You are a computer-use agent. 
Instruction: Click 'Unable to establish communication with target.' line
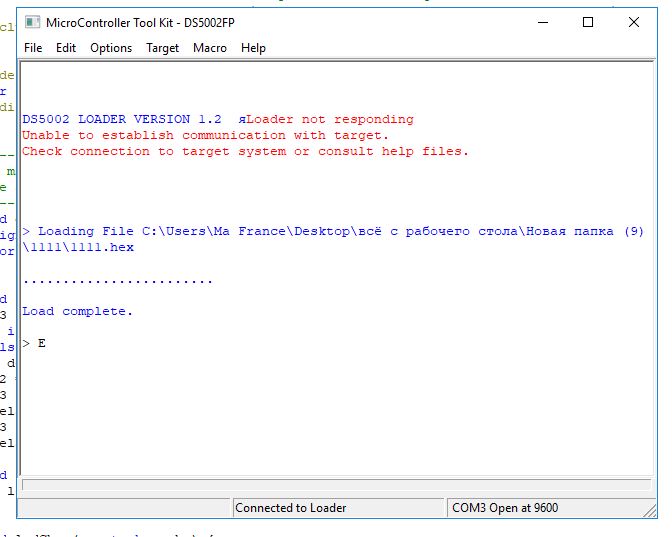click(205, 135)
